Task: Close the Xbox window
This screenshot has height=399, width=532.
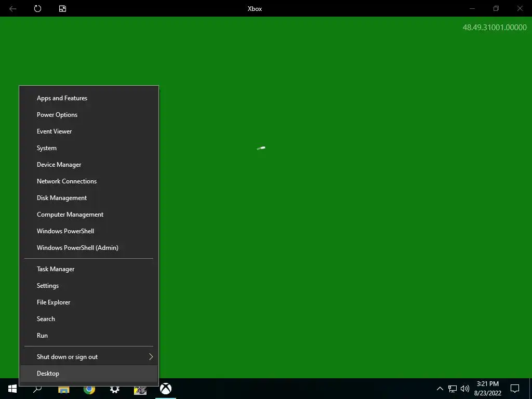Action: pos(520,8)
